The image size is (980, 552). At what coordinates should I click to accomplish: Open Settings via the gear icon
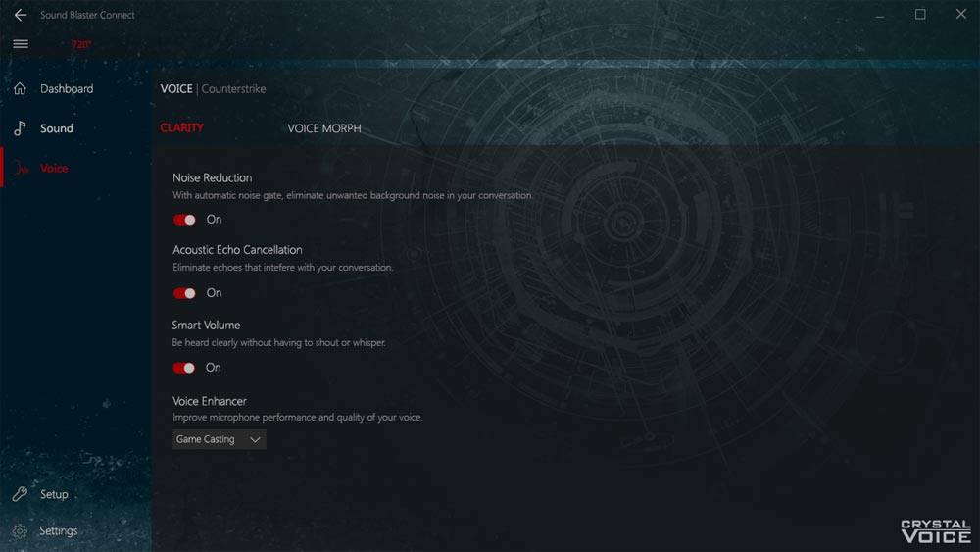(x=20, y=530)
